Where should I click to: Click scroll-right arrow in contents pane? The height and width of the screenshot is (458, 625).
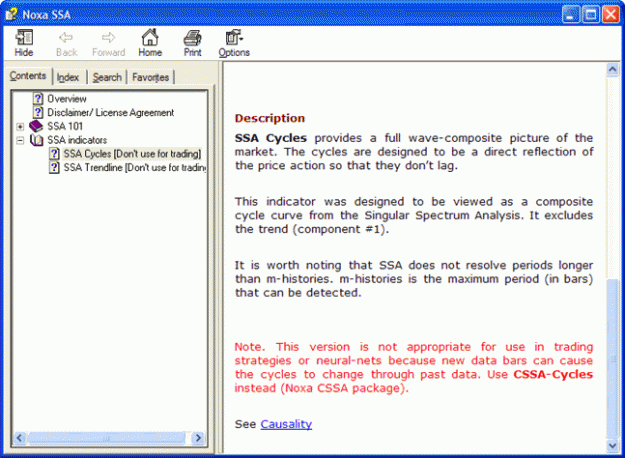[198, 438]
